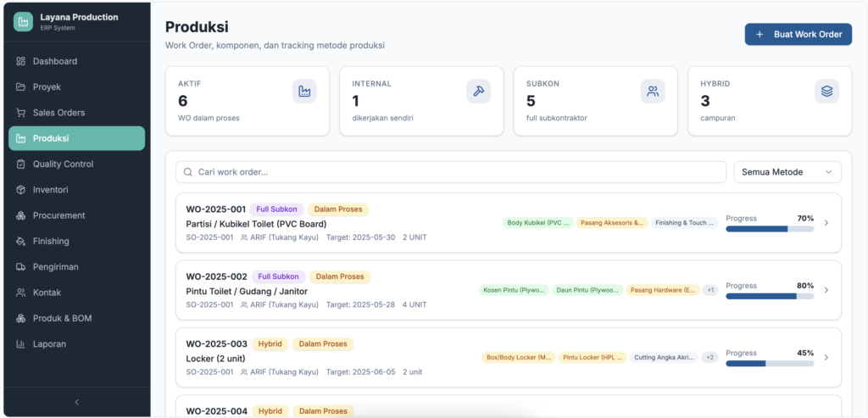This screenshot has height=418, width=868.
Task: Click the layers icon on Hybrid card
Action: pyautogui.click(x=826, y=92)
